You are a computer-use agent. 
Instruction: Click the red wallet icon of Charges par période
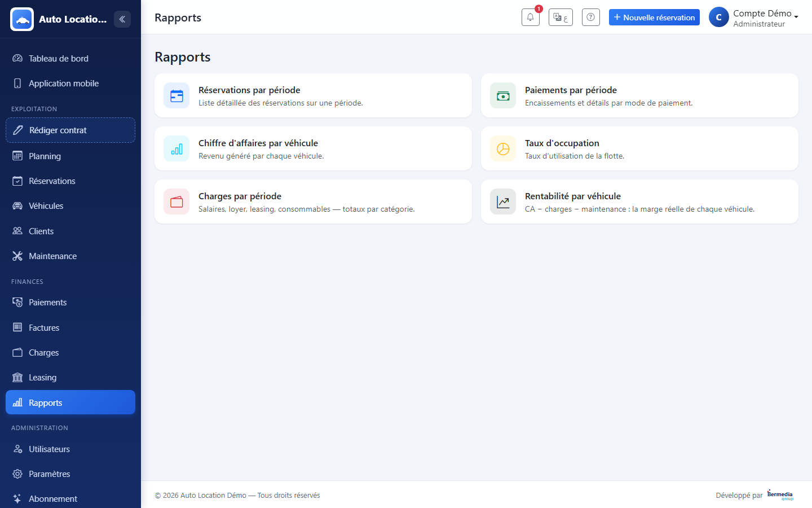176,202
